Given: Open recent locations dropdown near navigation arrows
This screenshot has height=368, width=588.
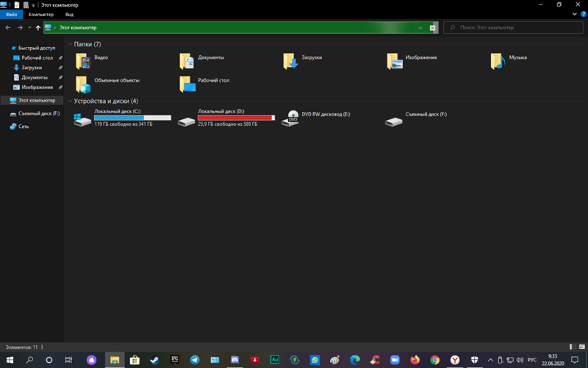Looking at the screenshot, I should pos(29,27).
